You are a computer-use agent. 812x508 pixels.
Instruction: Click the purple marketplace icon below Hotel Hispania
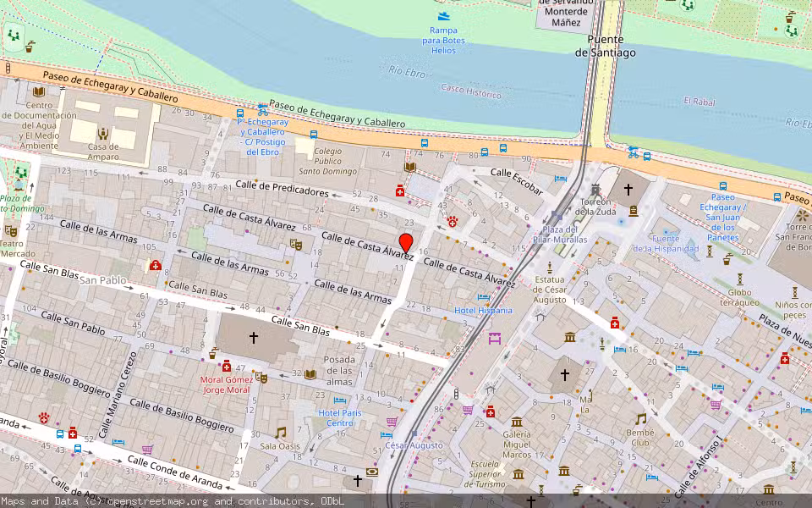click(495, 339)
